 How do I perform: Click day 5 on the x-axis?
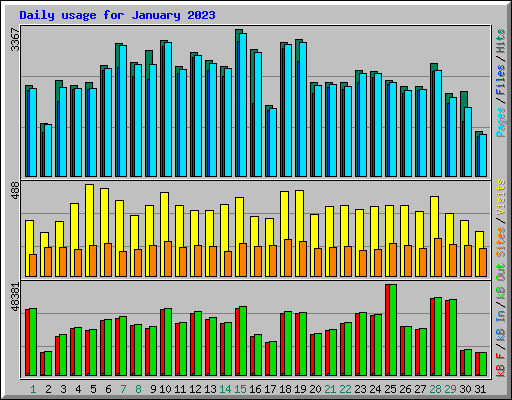pos(93,389)
